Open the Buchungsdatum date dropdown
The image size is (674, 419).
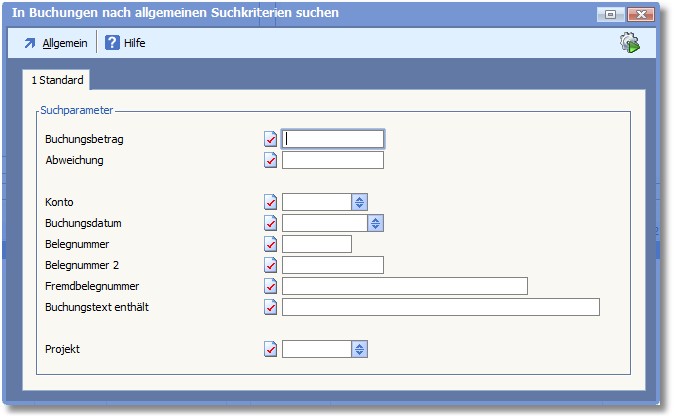coord(376,223)
